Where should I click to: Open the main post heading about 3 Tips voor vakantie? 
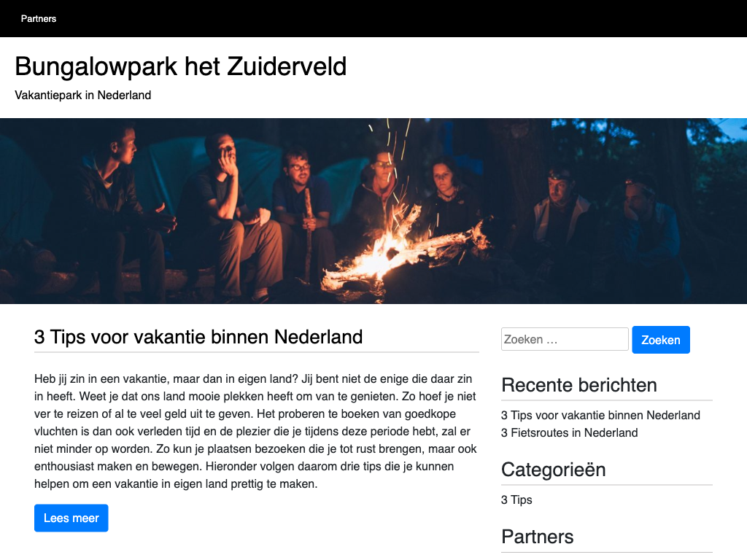(198, 337)
